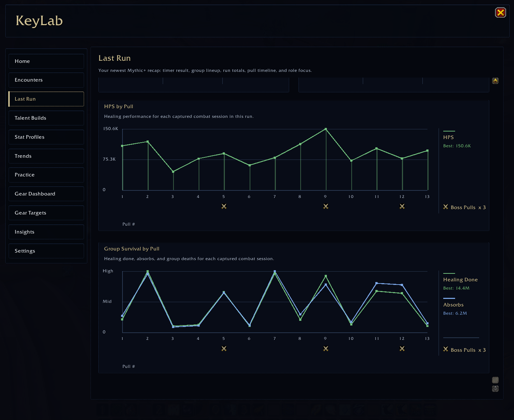Image resolution: width=514 pixels, height=420 pixels.
Task: Open the Gear Dashboard
Action: [46, 194]
